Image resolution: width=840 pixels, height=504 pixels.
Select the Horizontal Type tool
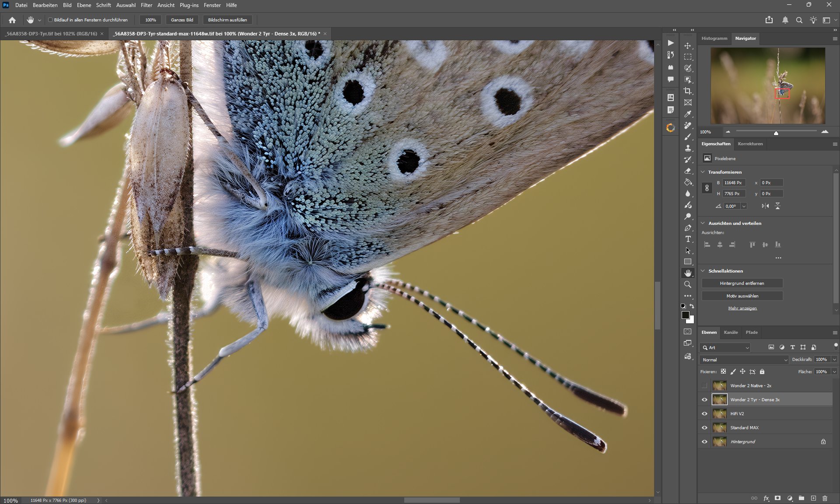pyautogui.click(x=688, y=239)
